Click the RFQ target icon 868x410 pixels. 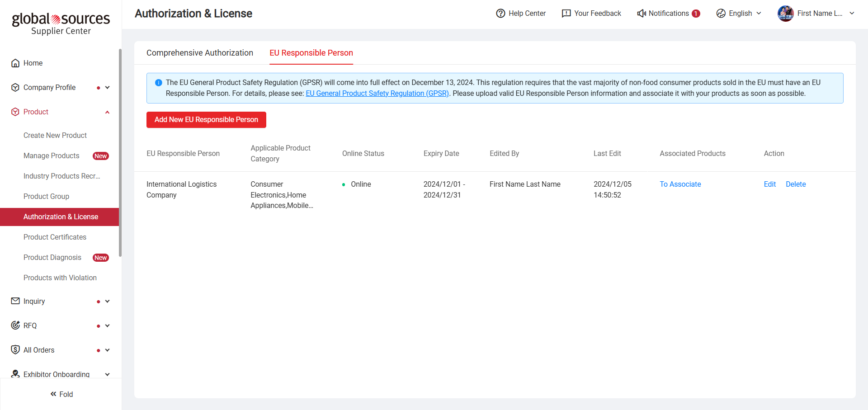(15, 325)
